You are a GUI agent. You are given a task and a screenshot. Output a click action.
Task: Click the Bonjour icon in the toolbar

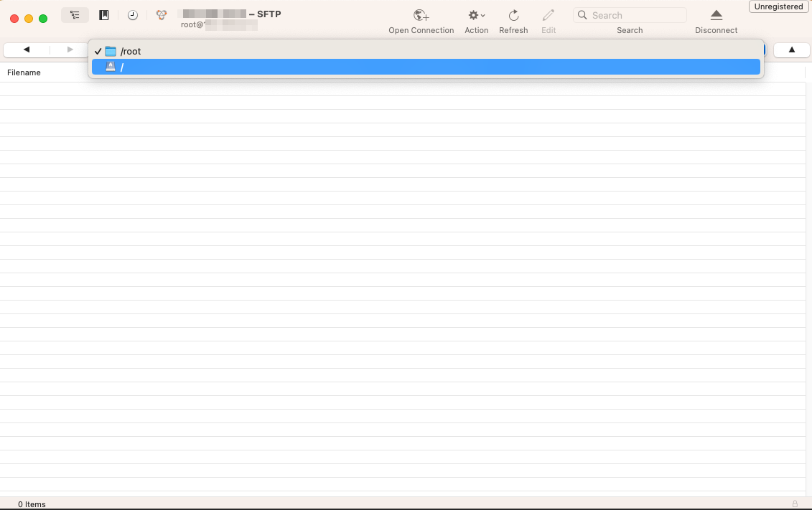point(162,15)
